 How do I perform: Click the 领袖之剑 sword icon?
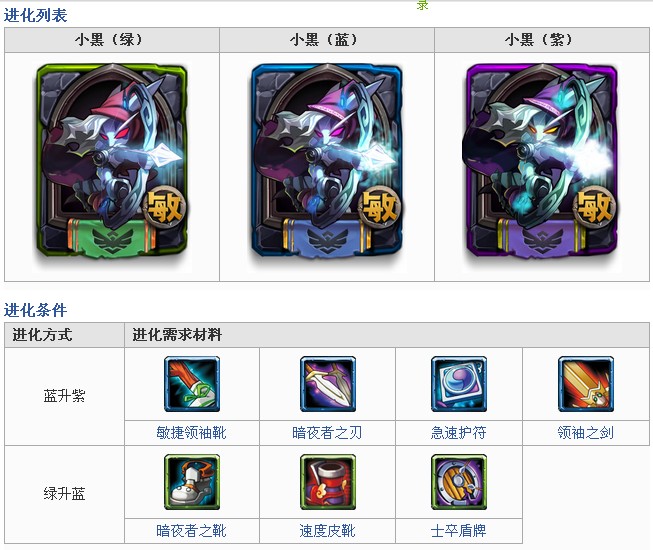coord(586,384)
